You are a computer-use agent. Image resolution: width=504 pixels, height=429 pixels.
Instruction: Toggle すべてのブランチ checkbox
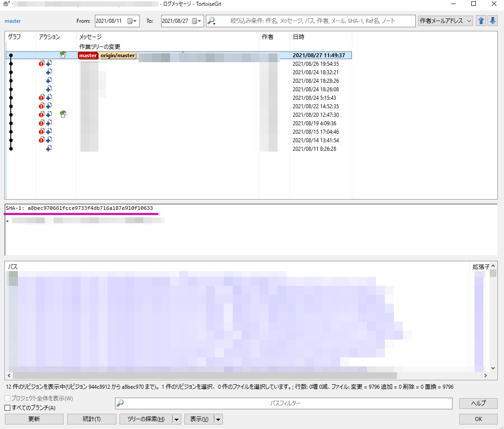pyautogui.click(x=8, y=408)
